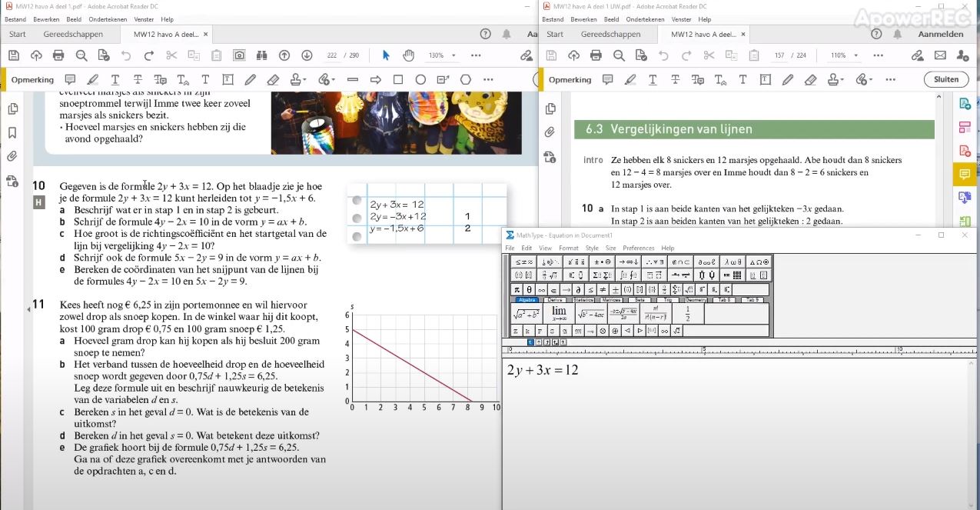Screen dimensions: 980x510
Task: Select the arrow selection tool in the left Acrobat window
Action: pos(386,55)
